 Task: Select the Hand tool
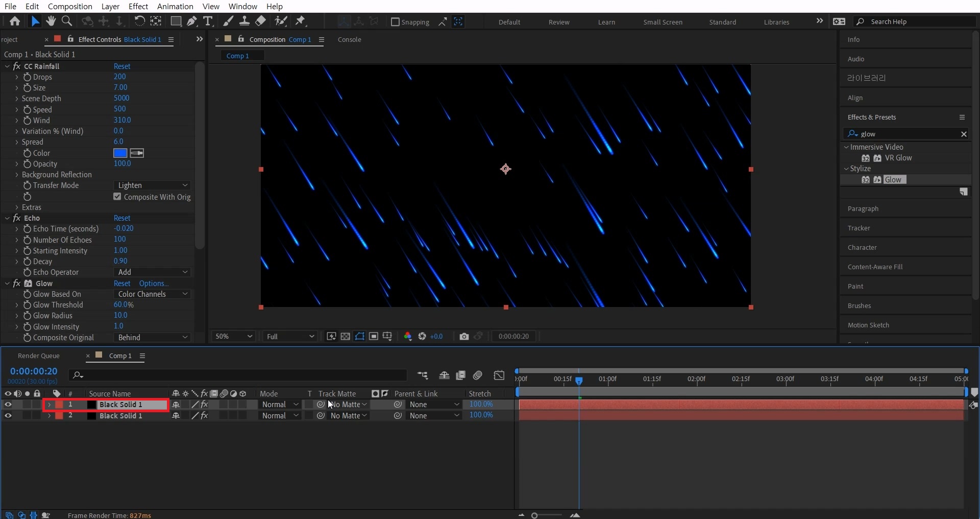click(x=51, y=21)
